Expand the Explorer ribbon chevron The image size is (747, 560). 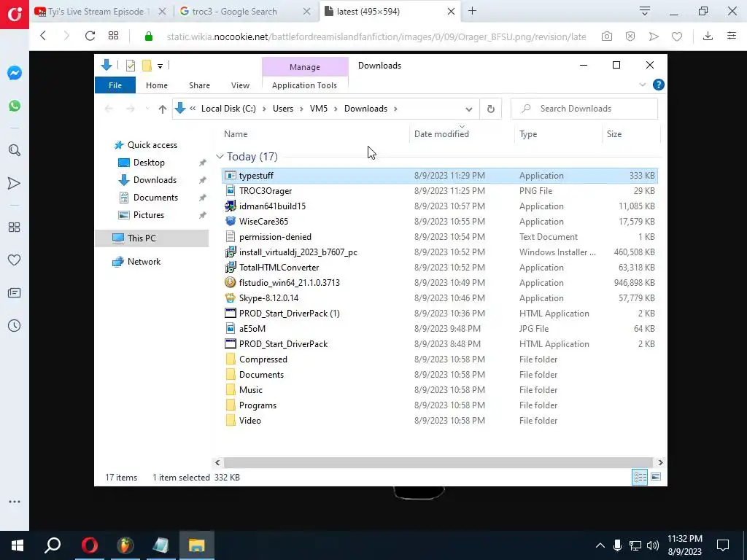coord(642,85)
